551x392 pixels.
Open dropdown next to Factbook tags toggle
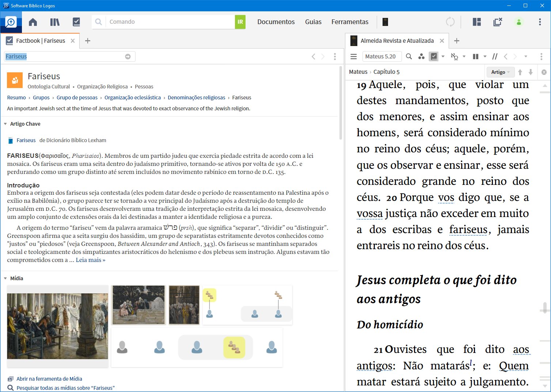tap(443, 57)
